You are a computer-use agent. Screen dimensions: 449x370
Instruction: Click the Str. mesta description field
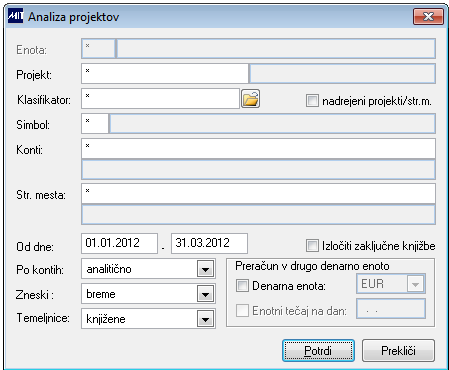click(258, 214)
